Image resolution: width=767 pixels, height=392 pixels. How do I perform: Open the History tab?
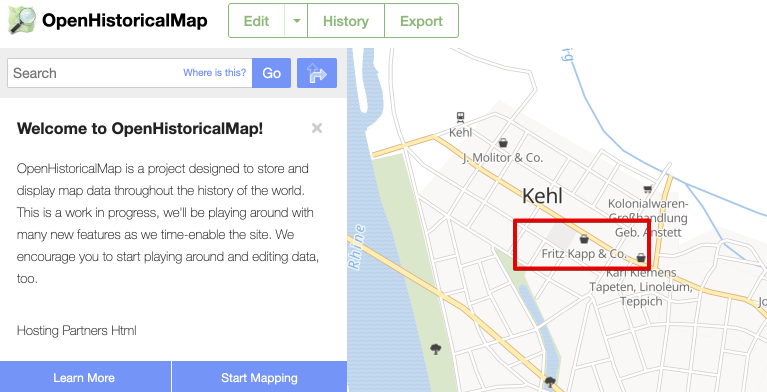pyautogui.click(x=346, y=21)
